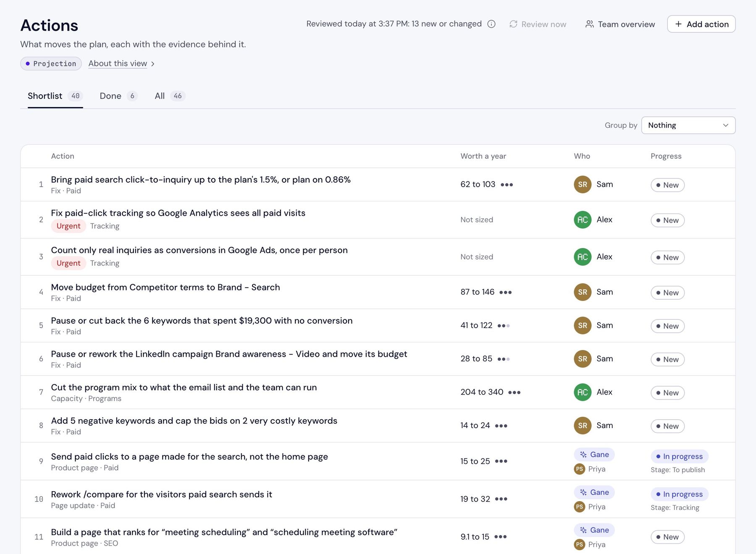Click the 'Not sized' value in row 3
Image resolution: width=756 pixels, height=554 pixels.
pyautogui.click(x=477, y=257)
